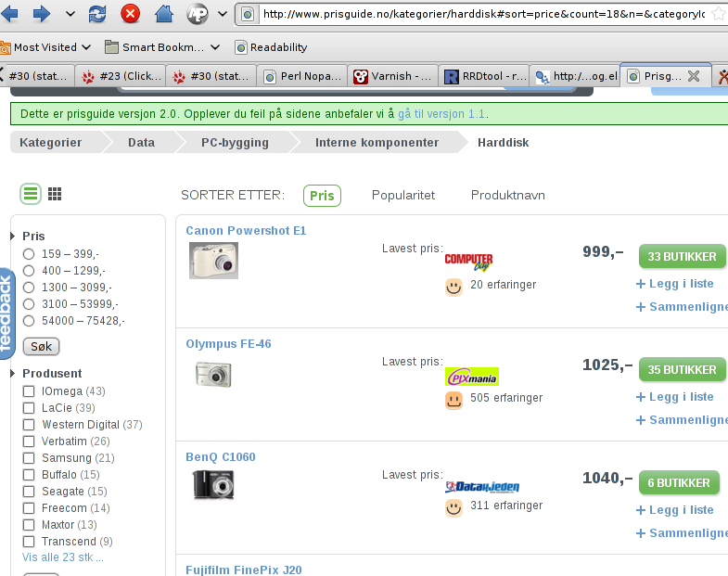Open the Smart Bookmarks folder

tap(162, 47)
